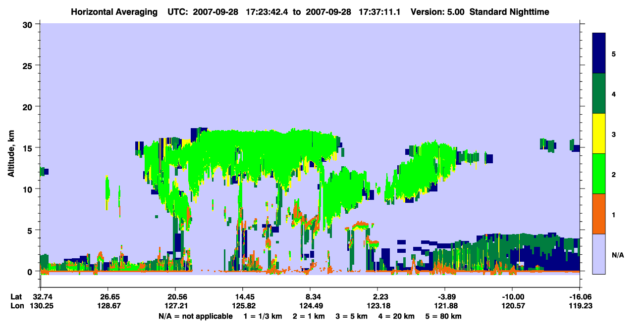The height and width of the screenshot is (330, 644).
Task: Click the altitude tick label 10
Action: pos(28,189)
